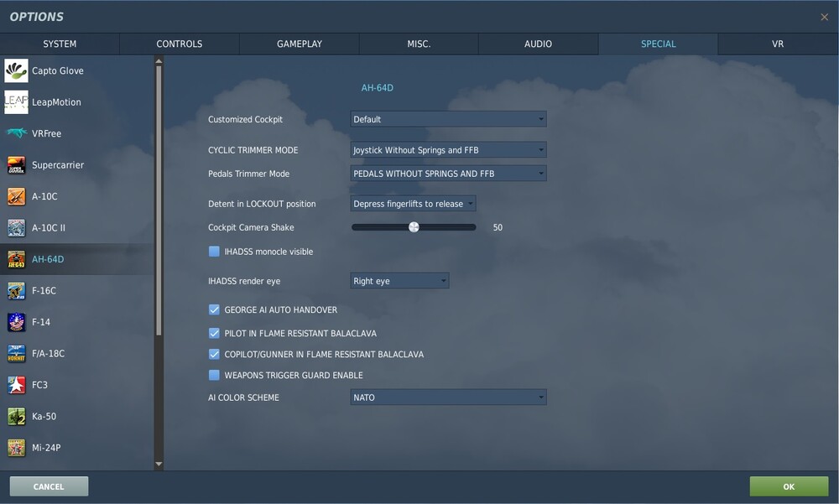
Task: Click the module list scrollbar thumb
Action: 159,200
